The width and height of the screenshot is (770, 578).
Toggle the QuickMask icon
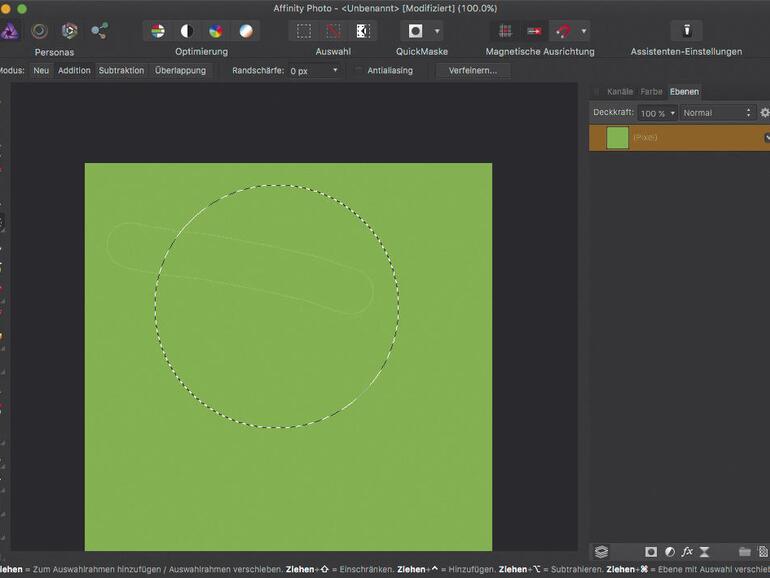coord(415,31)
